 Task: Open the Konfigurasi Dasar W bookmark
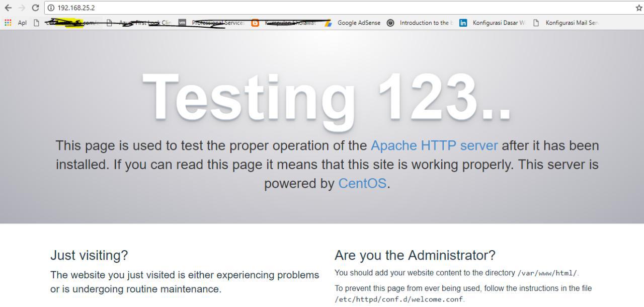click(493, 23)
